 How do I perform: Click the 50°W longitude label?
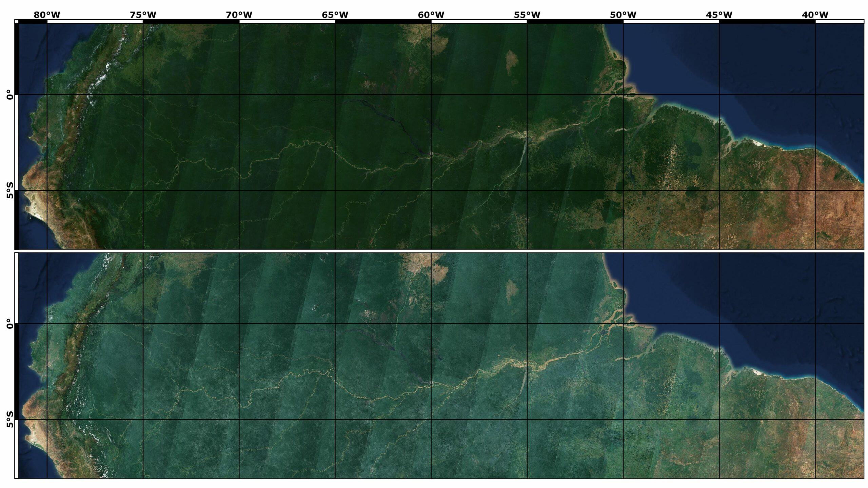[x=623, y=15]
